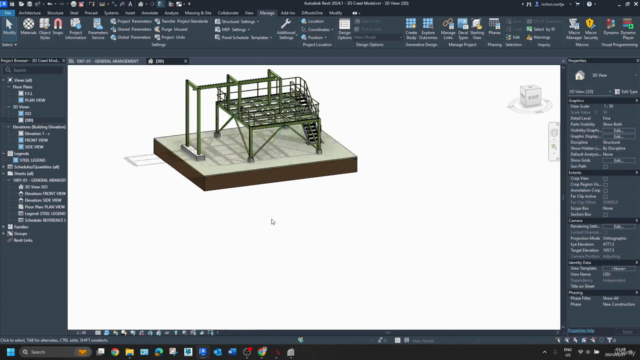Expand the Families node in Project Browser

[4, 227]
